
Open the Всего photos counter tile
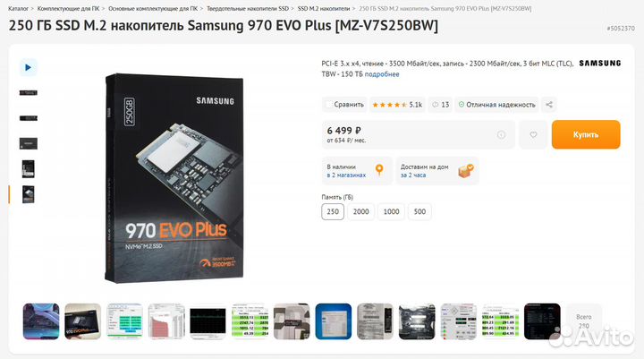pyautogui.click(x=583, y=321)
